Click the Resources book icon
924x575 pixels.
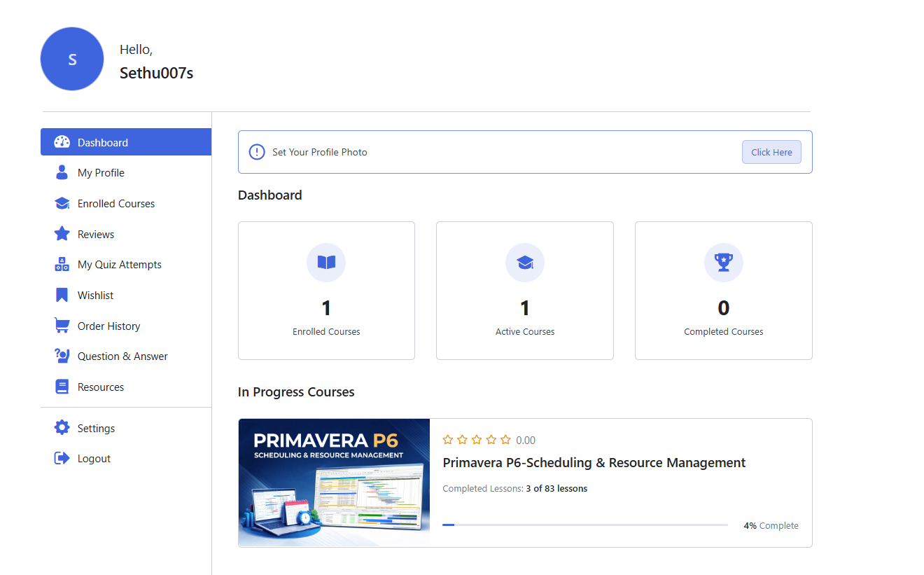pyautogui.click(x=62, y=386)
